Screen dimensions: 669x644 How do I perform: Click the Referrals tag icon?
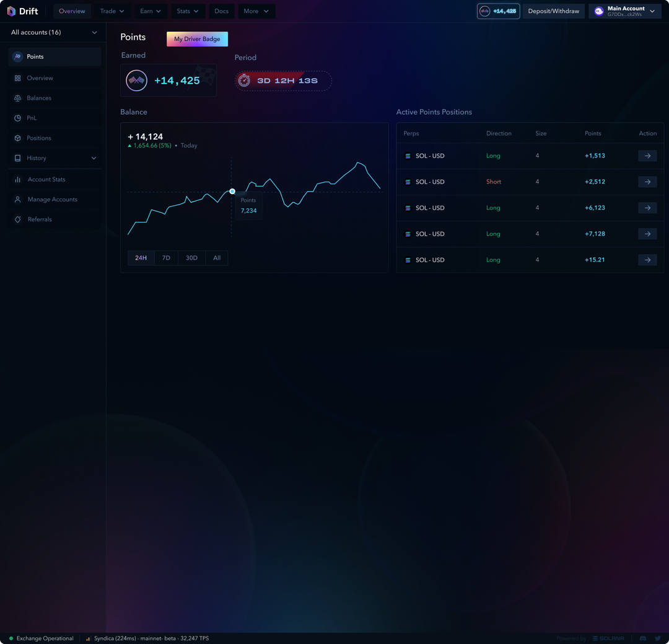pos(17,219)
